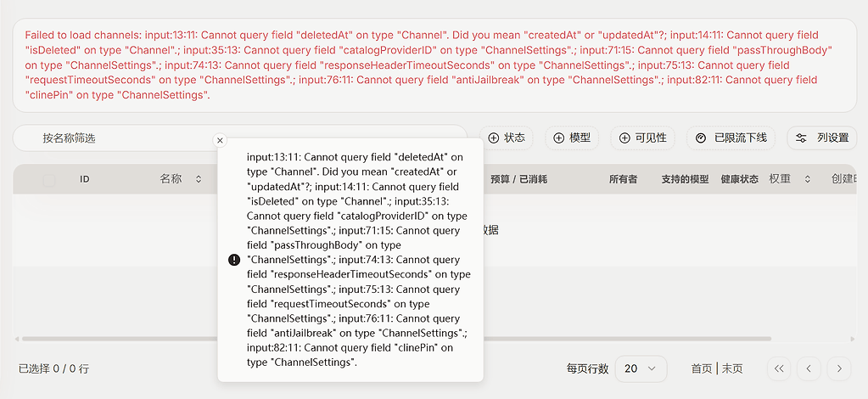The image size is (868, 399).
Task: Click the 健康状态 column header
Action: pyautogui.click(x=740, y=179)
